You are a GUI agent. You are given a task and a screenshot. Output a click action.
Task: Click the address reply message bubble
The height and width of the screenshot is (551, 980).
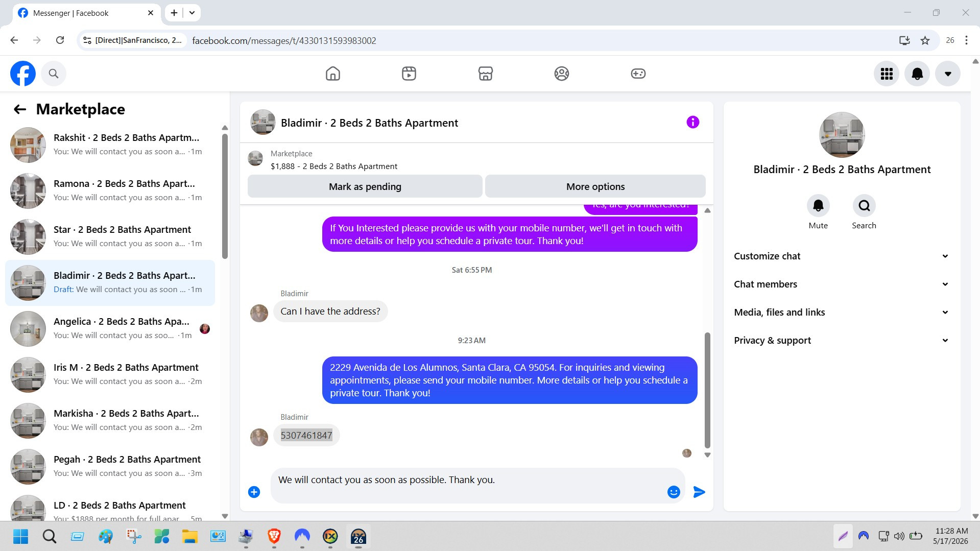(x=510, y=380)
